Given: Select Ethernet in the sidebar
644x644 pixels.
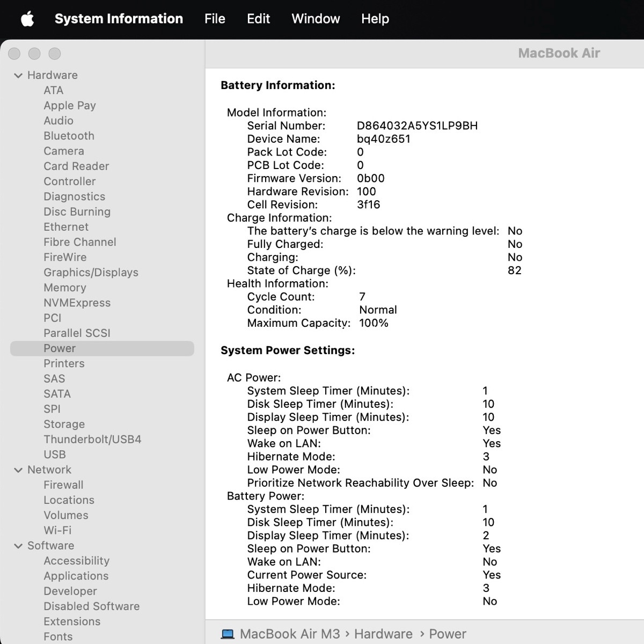Looking at the screenshot, I should (66, 227).
